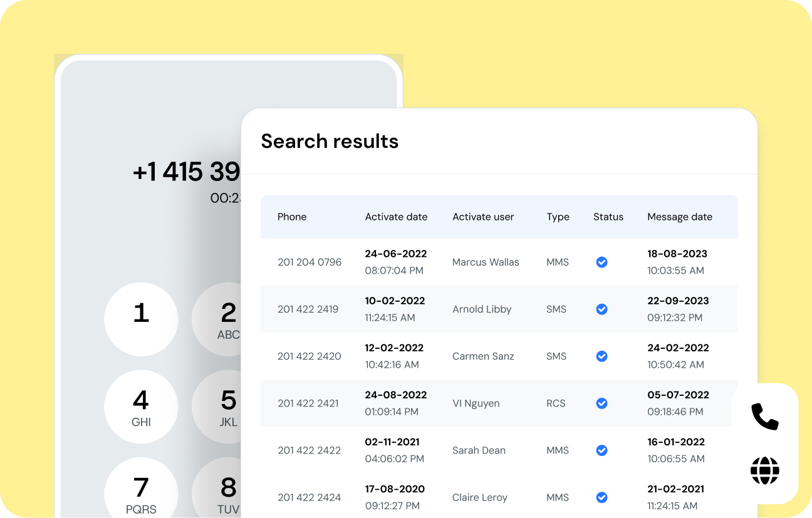This screenshot has height=518, width=812.
Task: Click the dialed number +1 415 display
Action: click(187, 172)
